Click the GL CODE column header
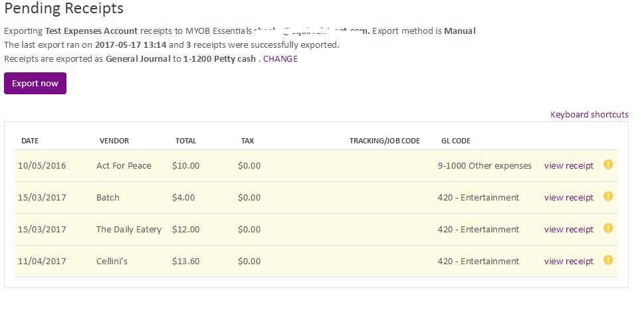Viewport: 644px width, 312px height. (456, 141)
